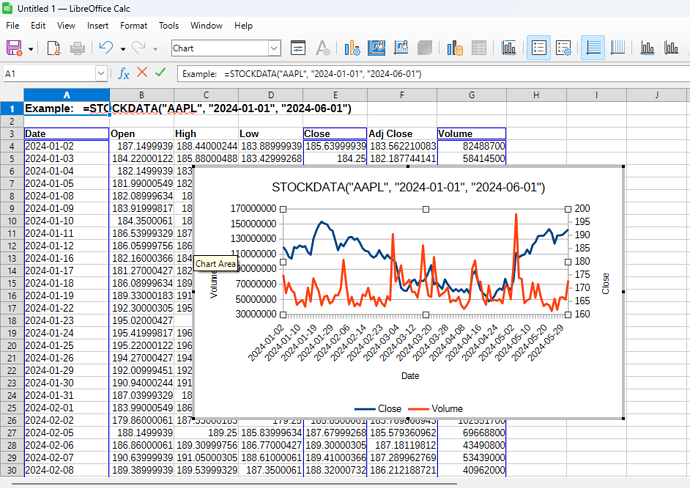Click cell containing Adj Close header
Screen dimensions: 690x488
coord(402,134)
